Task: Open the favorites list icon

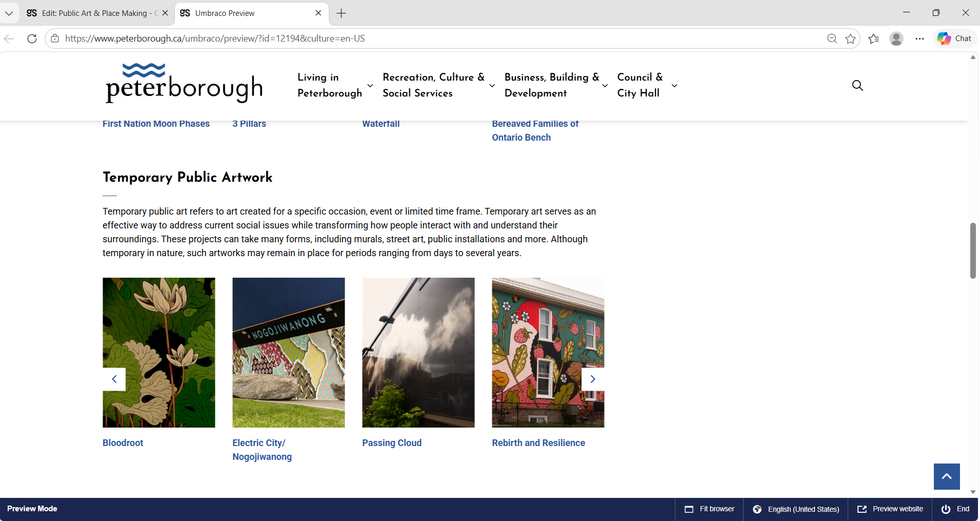Action: coord(874,38)
